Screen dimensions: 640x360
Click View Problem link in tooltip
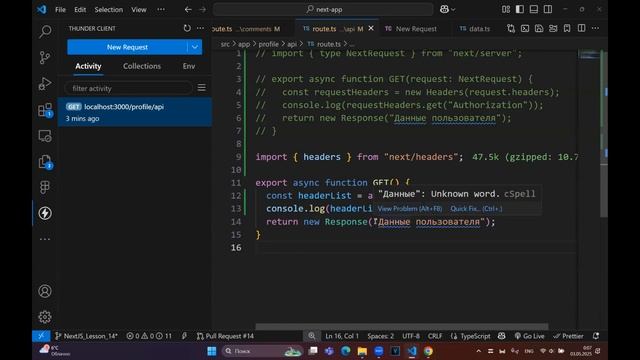[409, 209]
